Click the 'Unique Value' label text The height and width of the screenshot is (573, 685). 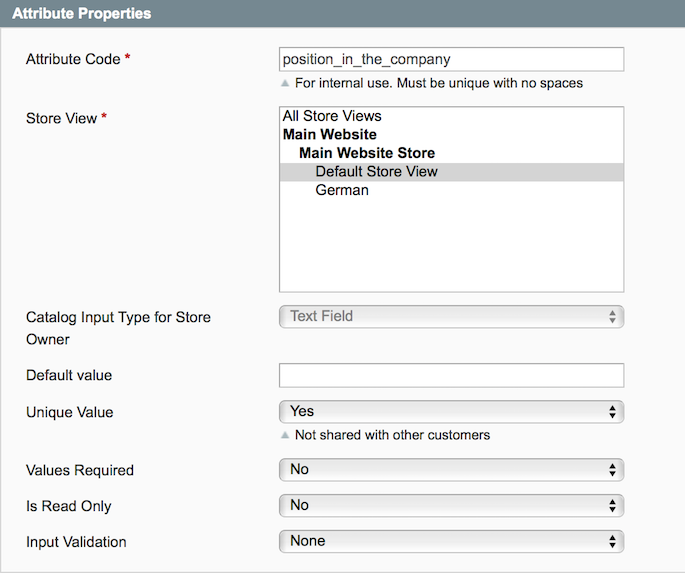[x=69, y=412]
